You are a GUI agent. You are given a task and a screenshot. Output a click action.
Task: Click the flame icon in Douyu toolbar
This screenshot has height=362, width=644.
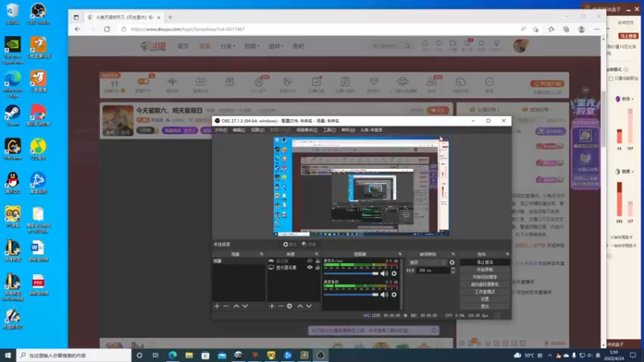(258, 82)
